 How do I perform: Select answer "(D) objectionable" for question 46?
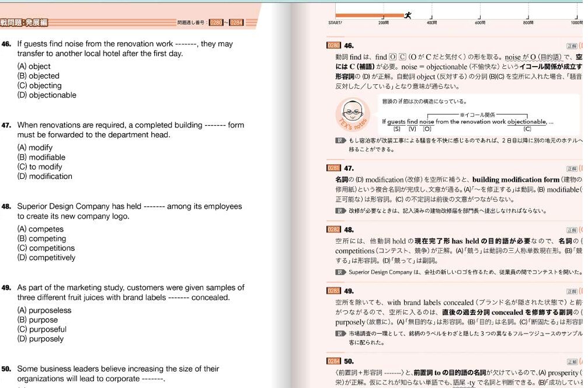tap(47, 95)
